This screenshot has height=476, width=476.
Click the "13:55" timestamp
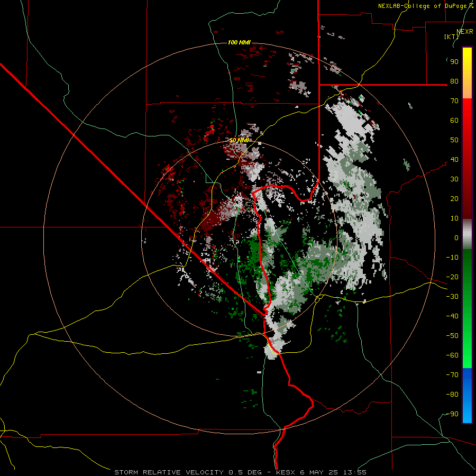(355, 472)
